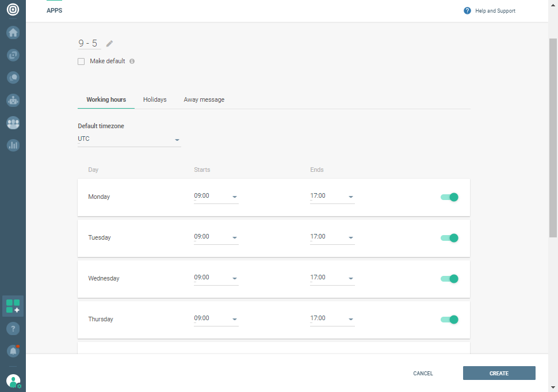
Task: Open Monday Starts time dropdown
Action: [x=216, y=197]
